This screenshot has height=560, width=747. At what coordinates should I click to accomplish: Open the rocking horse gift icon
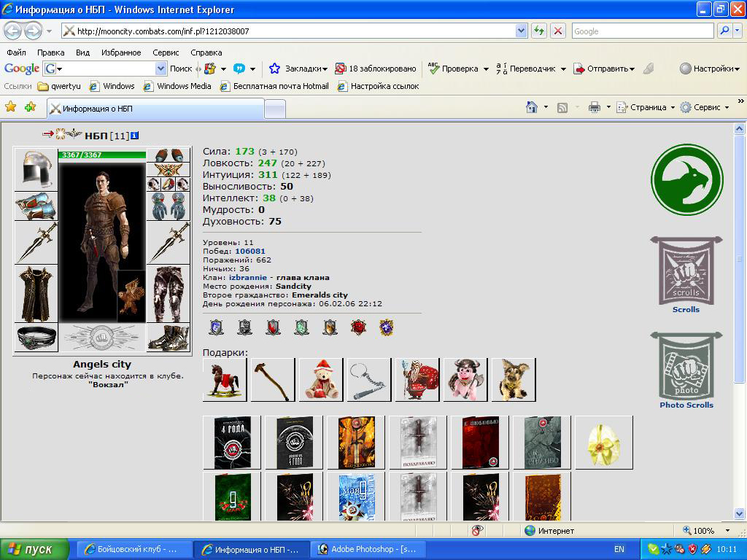[225, 380]
